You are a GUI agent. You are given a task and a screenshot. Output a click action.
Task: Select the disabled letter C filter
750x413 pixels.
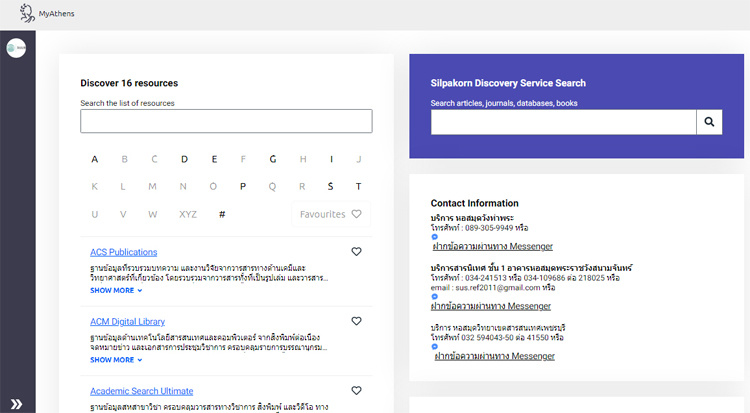[154, 159]
